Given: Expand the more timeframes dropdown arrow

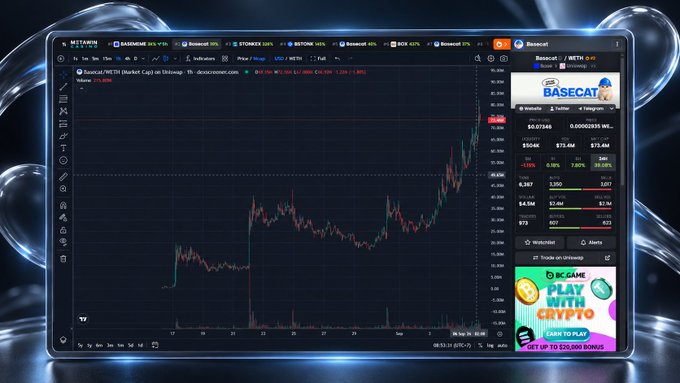Looking at the screenshot, I should (143, 59).
